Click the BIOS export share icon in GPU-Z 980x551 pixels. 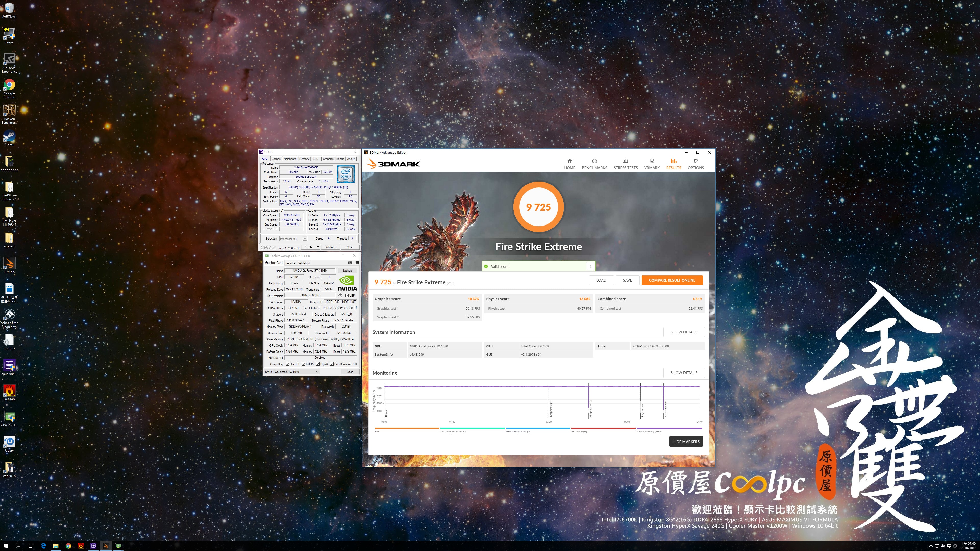click(x=339, y=295)
